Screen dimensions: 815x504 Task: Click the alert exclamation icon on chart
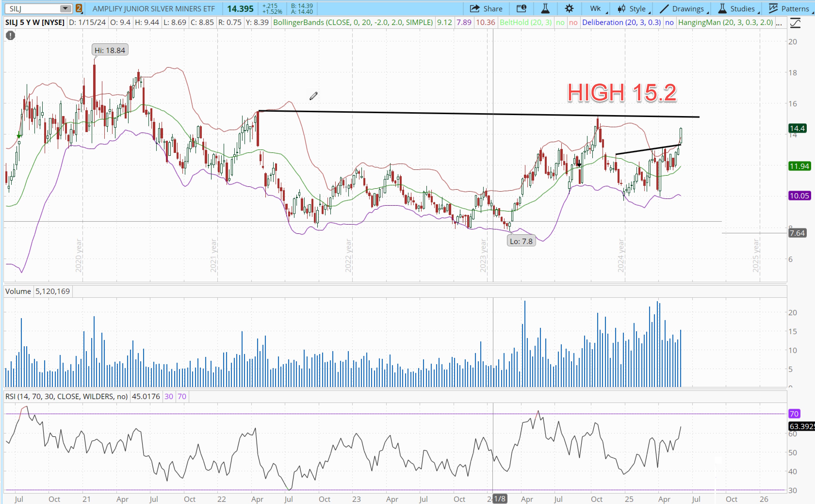(x=11, y=35)
